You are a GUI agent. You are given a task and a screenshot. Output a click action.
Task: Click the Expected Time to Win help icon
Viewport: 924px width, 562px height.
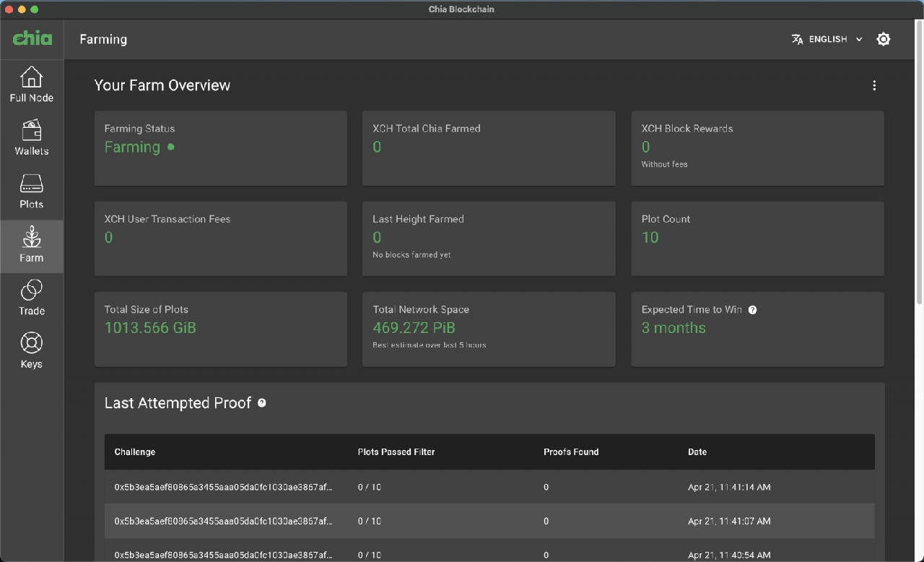[752, 310]
